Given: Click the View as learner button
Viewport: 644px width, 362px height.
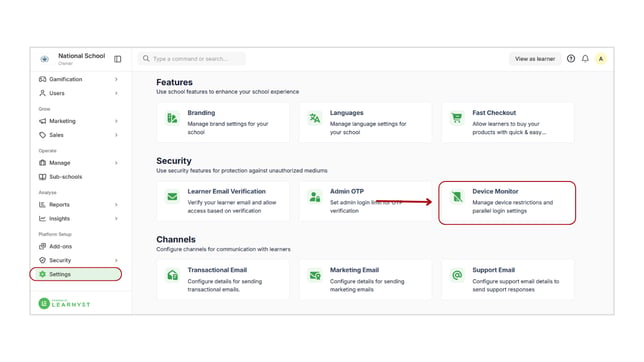Looking at the screenshot, I should click(x=535, y=59).
